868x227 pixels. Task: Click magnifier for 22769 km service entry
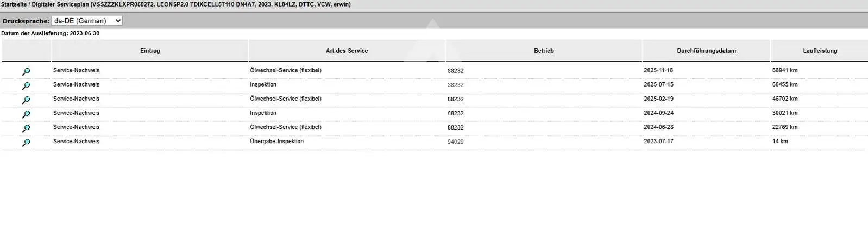[x=26, y=128]
